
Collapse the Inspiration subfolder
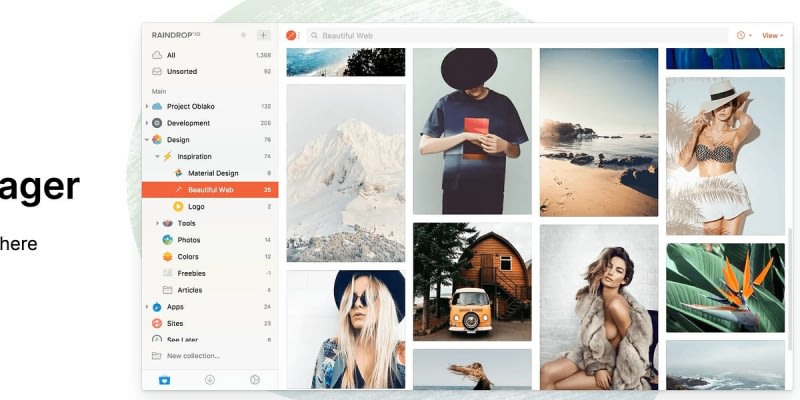coord(157,157)
